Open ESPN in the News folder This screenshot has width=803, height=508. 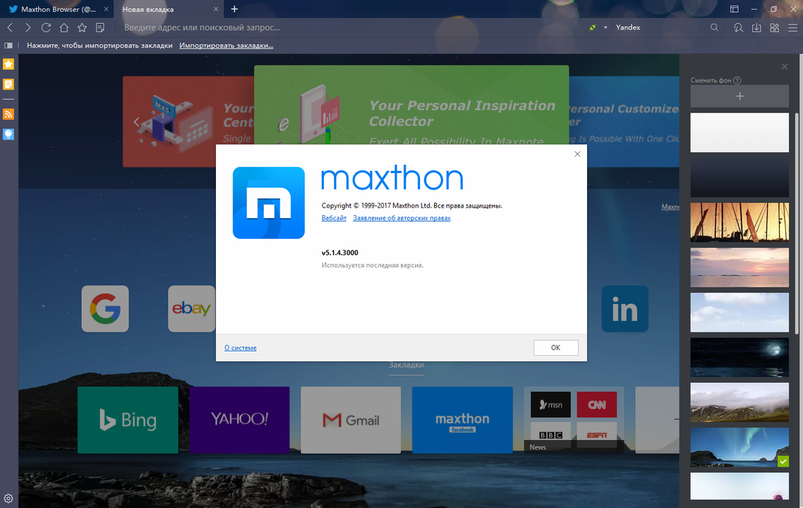(x=597, y=434)
